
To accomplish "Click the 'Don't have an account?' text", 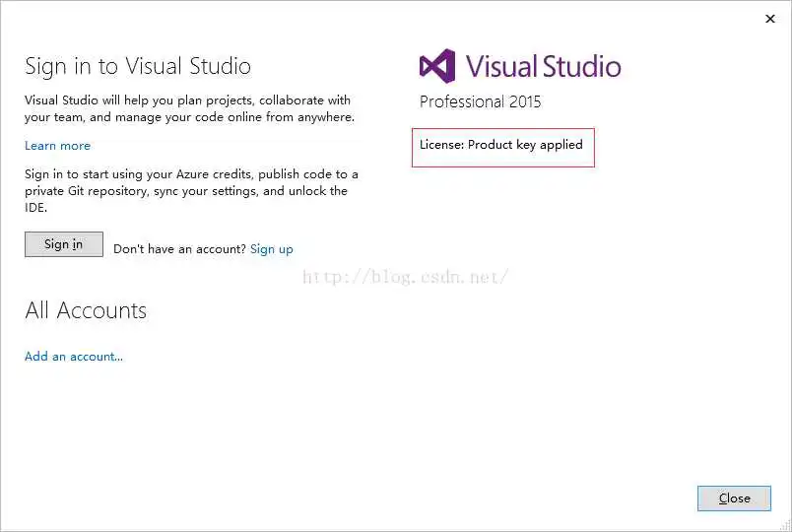I will [x=179, y=249].
